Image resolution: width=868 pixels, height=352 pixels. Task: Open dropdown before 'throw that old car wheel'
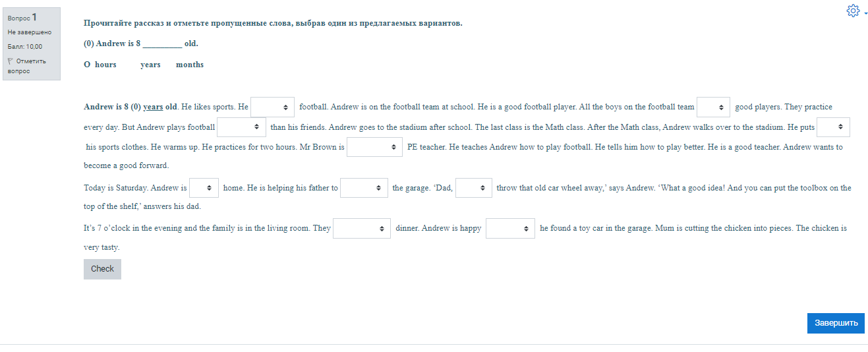tap(474, 188)
